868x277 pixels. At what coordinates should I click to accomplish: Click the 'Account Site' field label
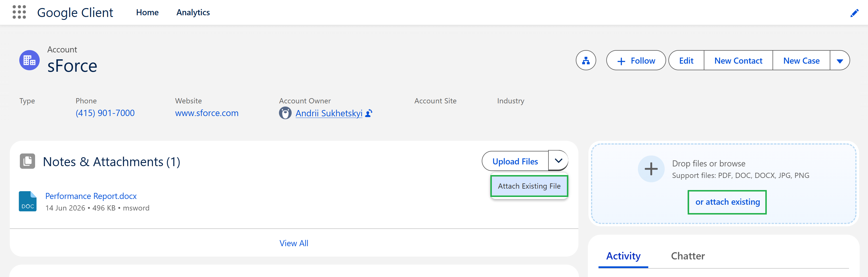tap(435, 101)
